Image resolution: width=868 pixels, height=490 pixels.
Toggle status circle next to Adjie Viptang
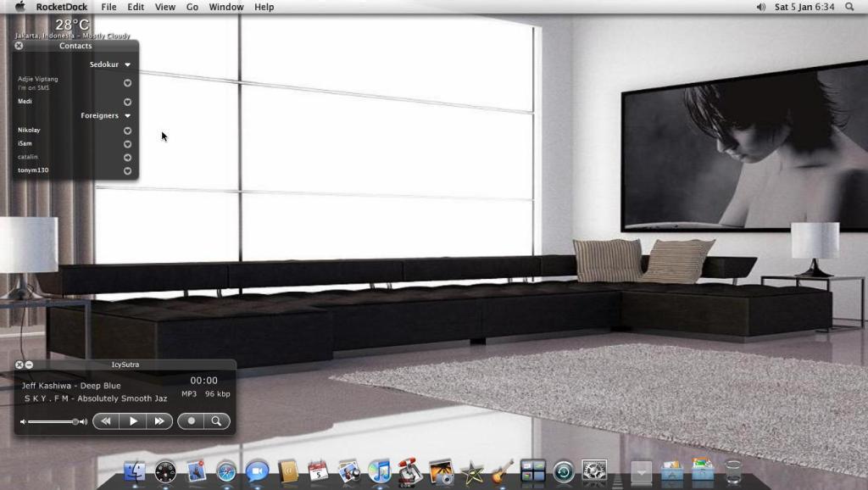tap(127, 83)
